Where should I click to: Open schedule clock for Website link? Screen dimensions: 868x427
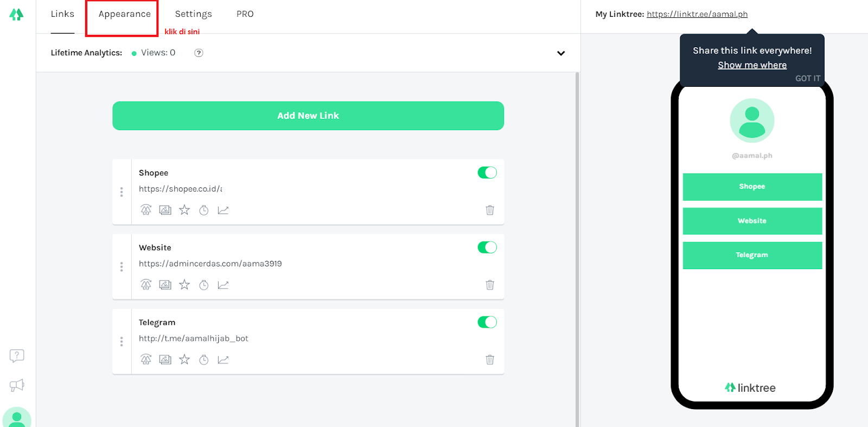[x=204, y=285]
